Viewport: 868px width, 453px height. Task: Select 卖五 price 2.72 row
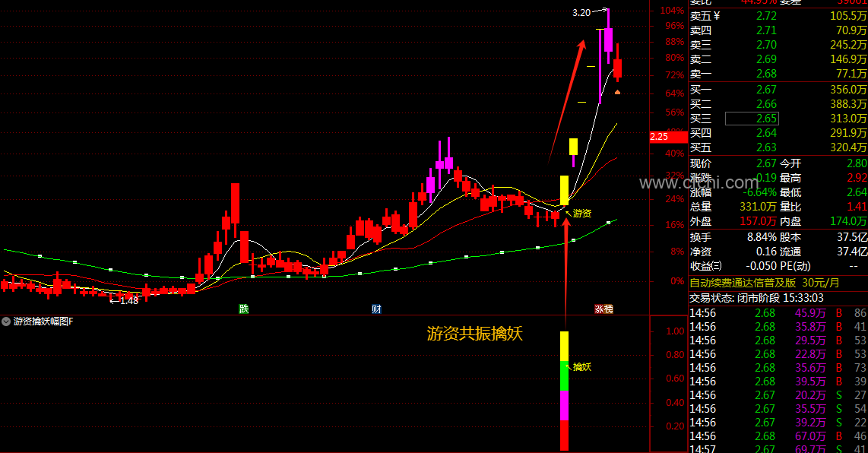(778, 16)
